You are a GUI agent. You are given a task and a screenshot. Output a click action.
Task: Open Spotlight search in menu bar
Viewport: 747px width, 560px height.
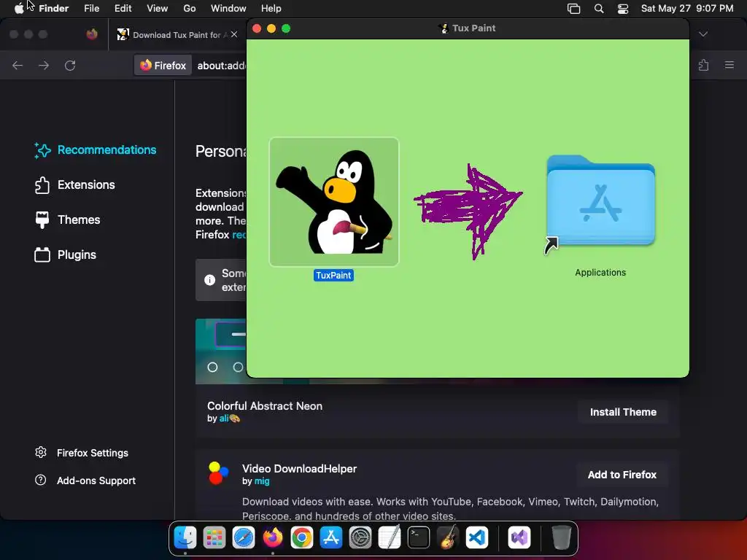(599, 9)
